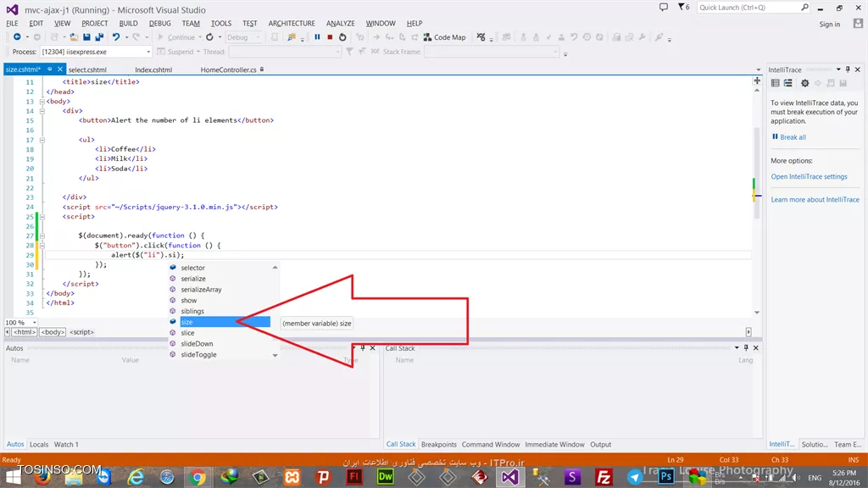Open Internet Explorer from the taskbar
This screenshot has height=488, width=868.
pyautogui.click(x=136, y=476)
